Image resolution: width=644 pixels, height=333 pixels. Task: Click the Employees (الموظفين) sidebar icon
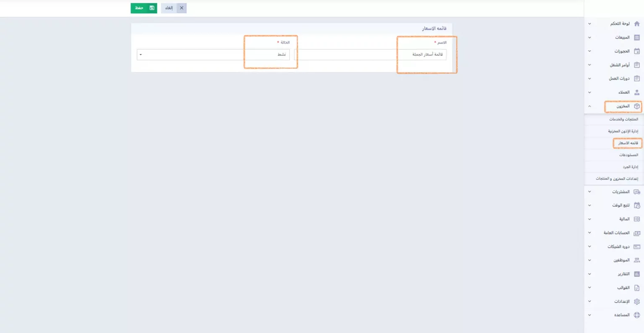coord(637,260)
